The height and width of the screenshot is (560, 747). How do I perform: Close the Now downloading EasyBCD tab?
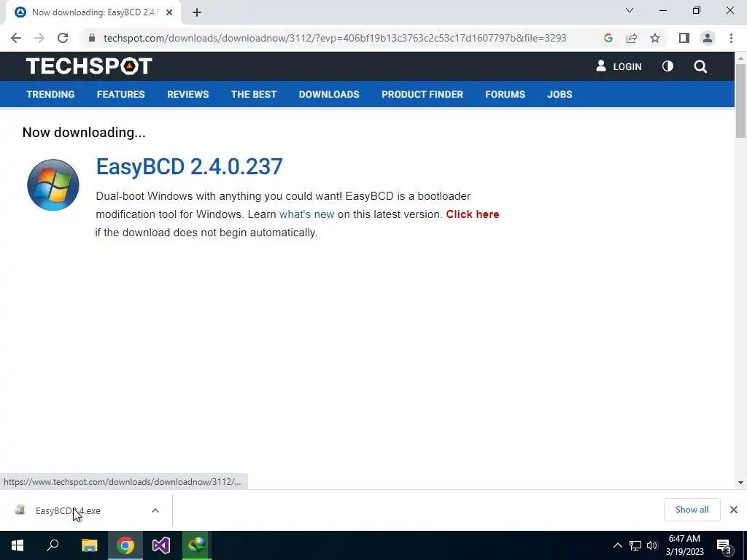(169, 12)
